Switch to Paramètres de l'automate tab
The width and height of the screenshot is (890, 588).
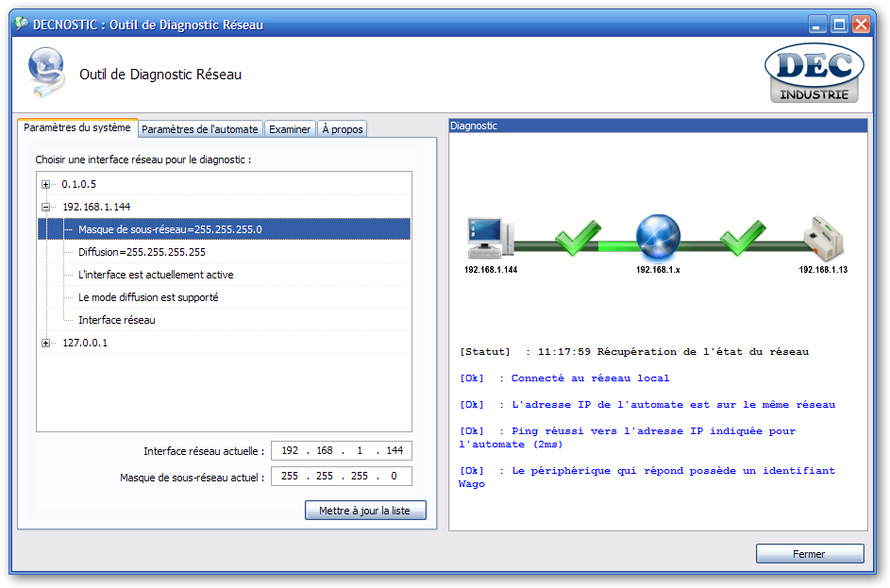click(199, 129)
